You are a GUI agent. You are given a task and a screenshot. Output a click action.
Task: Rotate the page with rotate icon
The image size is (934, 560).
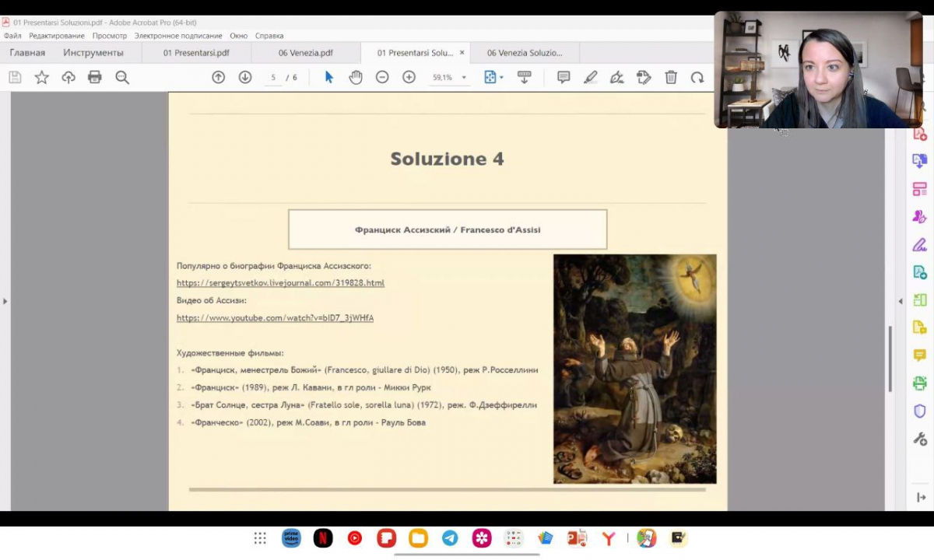[x=697, y=77]
